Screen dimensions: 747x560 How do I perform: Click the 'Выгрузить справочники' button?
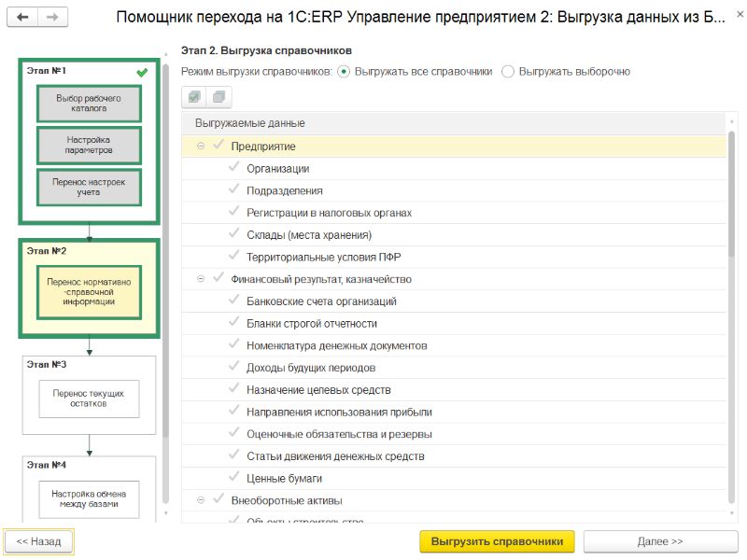click(497, 542)
